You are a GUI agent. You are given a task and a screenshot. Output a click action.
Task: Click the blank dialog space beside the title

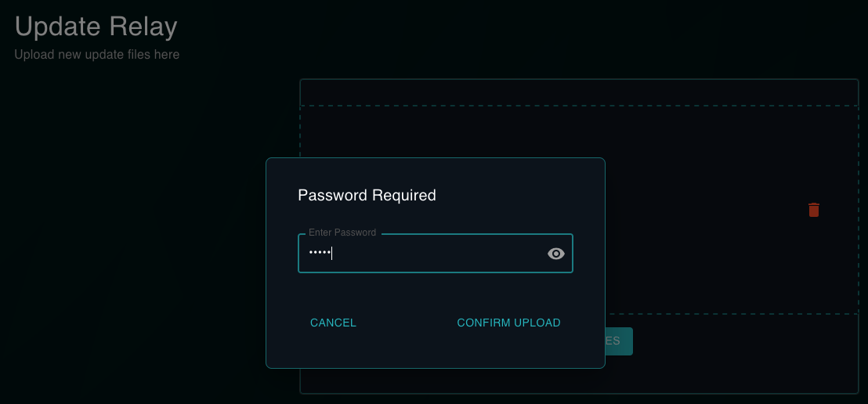(x=525, y=196)
